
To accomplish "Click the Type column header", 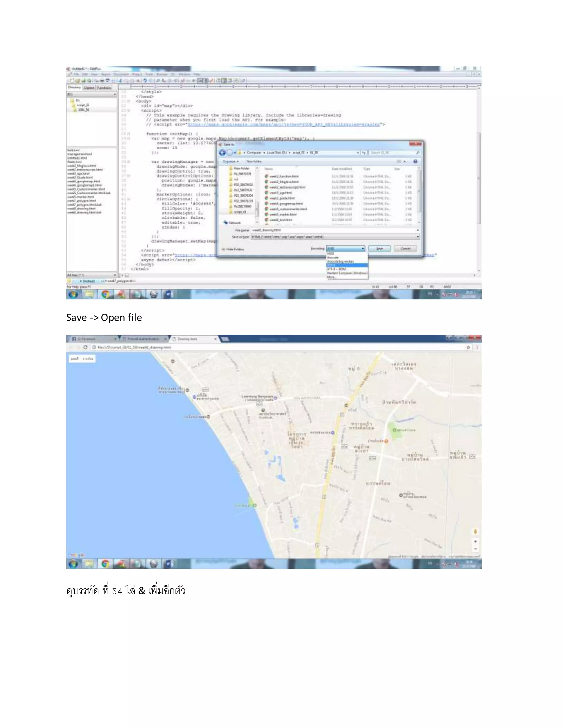I will click(367, 169).
